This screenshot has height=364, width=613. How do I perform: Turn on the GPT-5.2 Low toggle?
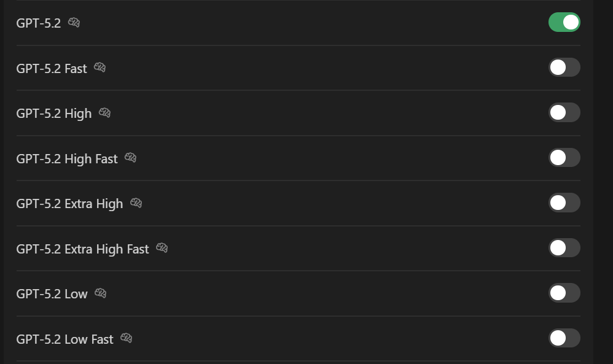click(564, 293)
